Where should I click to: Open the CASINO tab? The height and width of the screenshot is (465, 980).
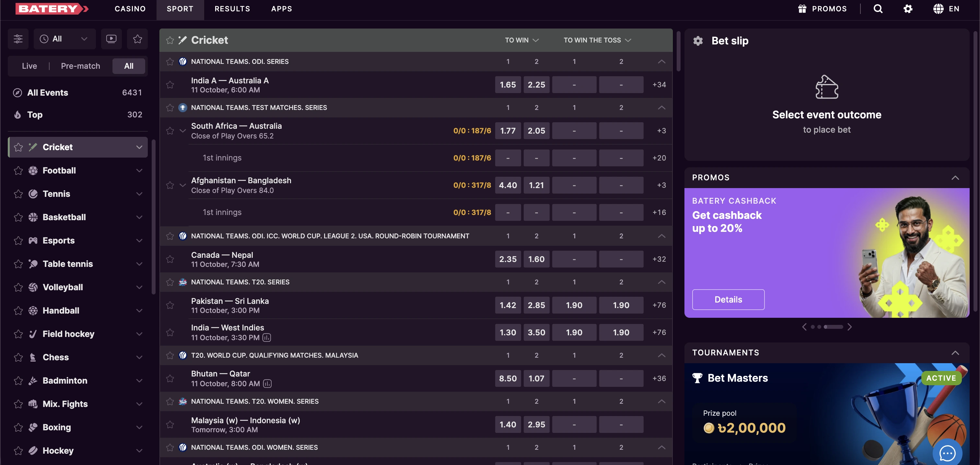pyautogui.click(x=130, y=9)
